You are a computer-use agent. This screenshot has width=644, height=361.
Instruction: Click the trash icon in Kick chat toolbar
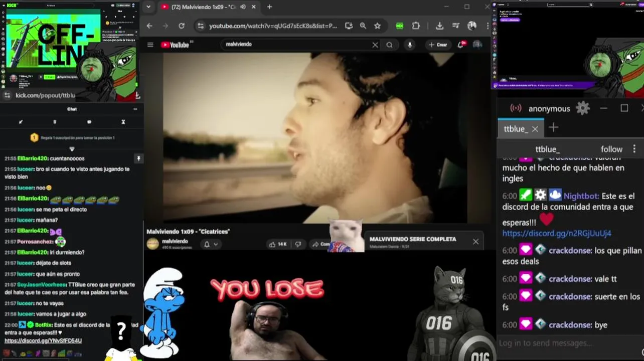coord(55,122)
